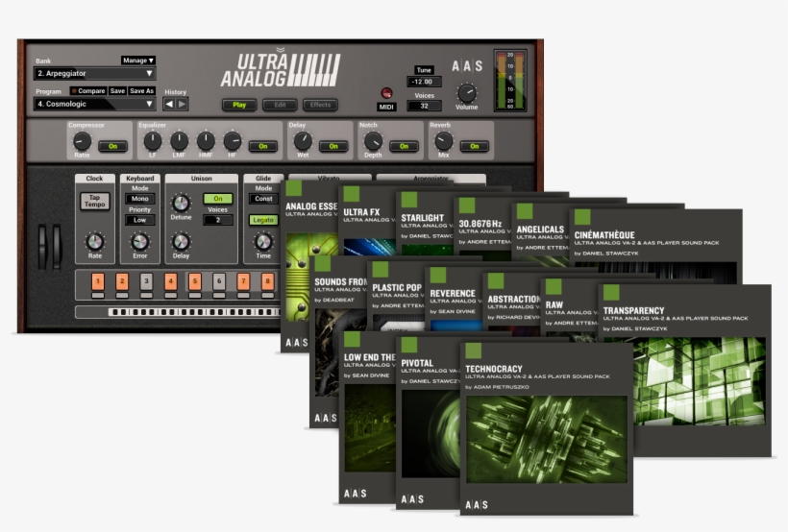The image size is (788, 532).
Task: Toggle arpeggiator step 2 button
Action: [x=122, y=281]
